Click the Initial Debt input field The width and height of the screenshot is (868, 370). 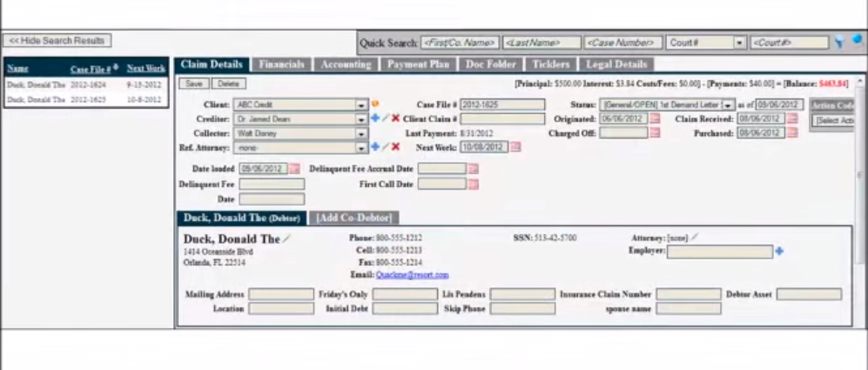405,308
